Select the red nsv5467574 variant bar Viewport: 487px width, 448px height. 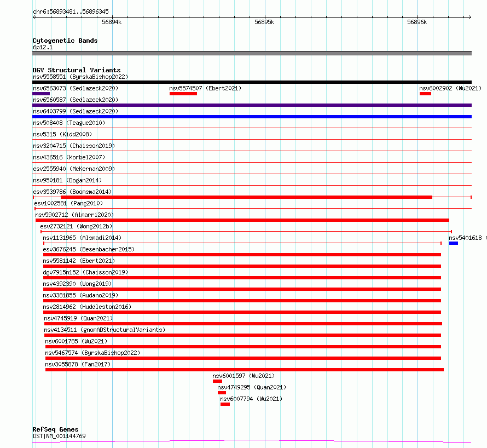click(x=243, y=358)
